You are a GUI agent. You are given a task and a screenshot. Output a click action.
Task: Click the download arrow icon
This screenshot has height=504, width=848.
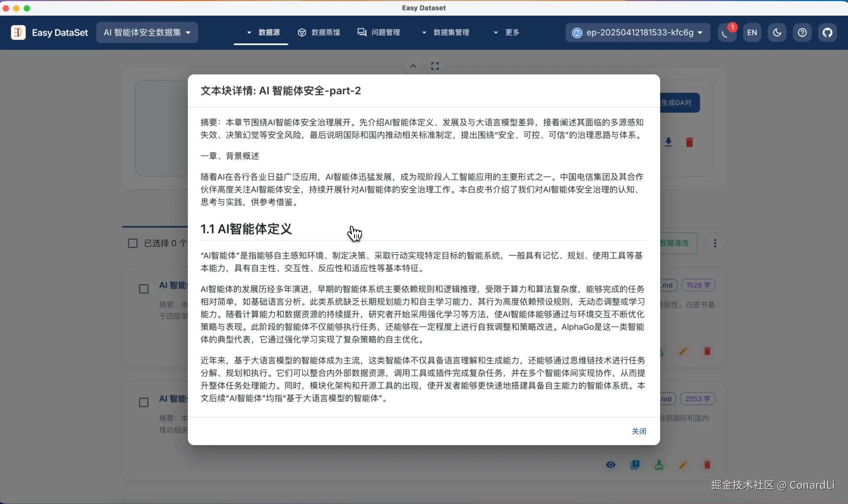point(668,142)
